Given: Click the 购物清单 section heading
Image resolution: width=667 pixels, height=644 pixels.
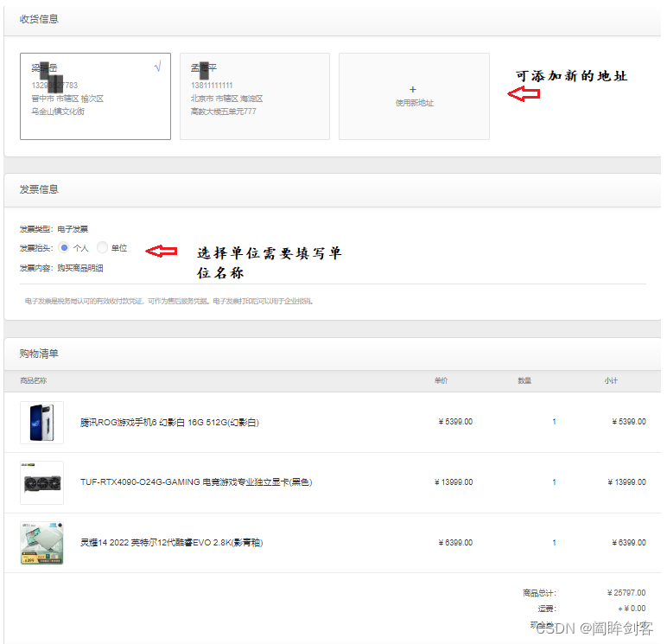Looking at the screenshot, I should (x=39, y=354).
